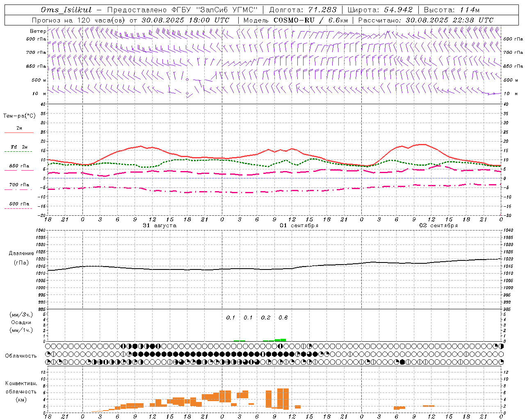Image resolution: width=525 pixels, height=420 pixels.
Task: Click the 31 августа date label
Action: pyautogui.click(x=160, y=226)
